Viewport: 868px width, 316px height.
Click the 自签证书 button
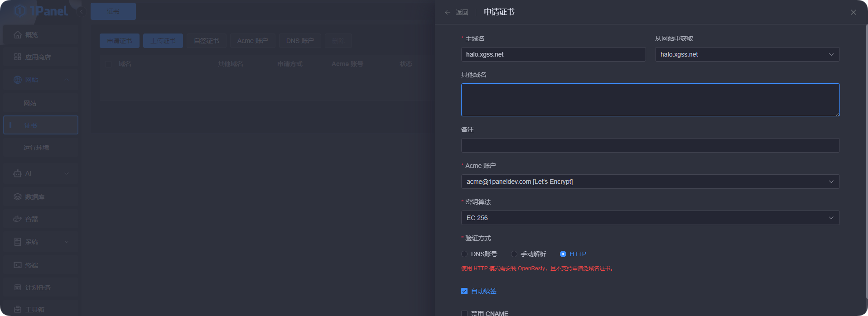point(207,41)
